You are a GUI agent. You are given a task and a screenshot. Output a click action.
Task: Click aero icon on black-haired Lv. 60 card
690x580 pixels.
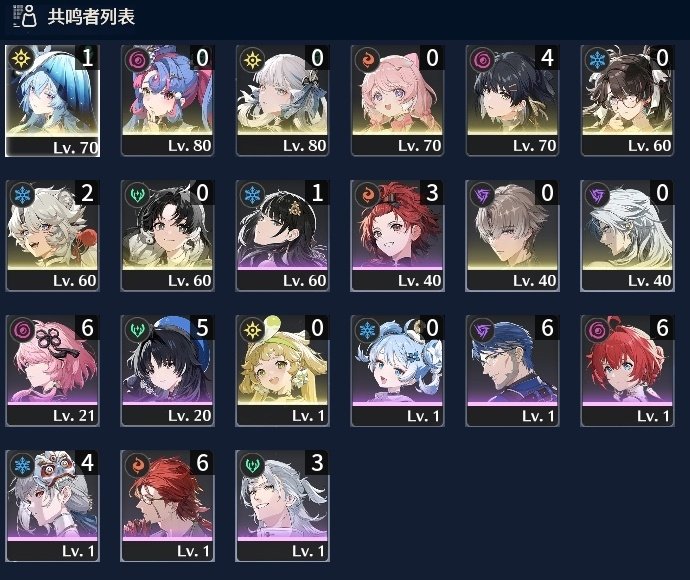click(136, 194)
